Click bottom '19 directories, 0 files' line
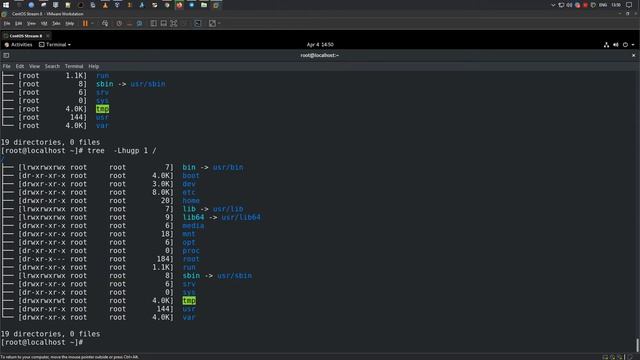This screenshot has height=360, width=640. 50,334
